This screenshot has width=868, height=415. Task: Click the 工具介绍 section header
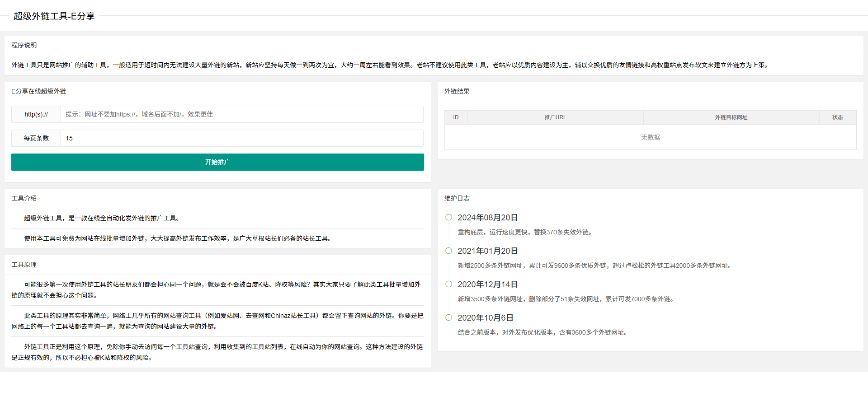[x=24, y=198]
